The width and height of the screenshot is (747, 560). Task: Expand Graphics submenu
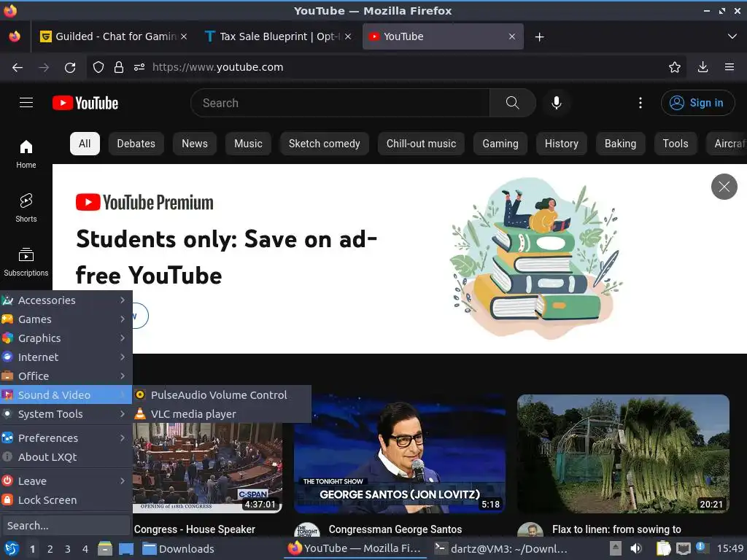coord(66,338)
